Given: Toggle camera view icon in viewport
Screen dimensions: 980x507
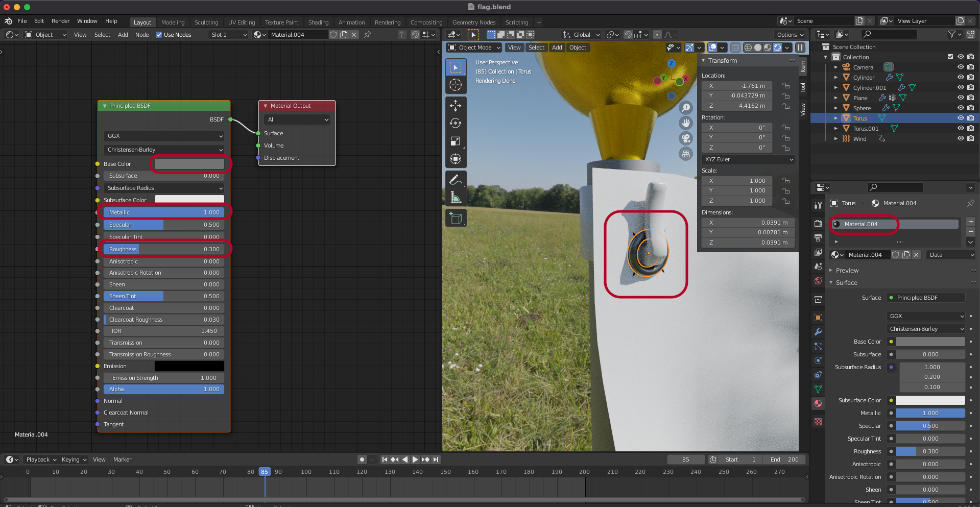Looking at the screenshot, I should pos(686,138).
